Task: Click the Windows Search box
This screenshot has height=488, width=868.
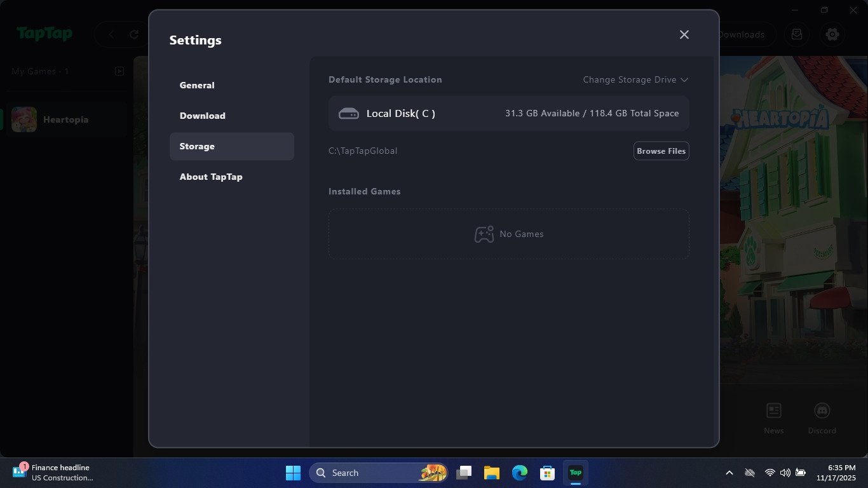Action: pos(379,473)
